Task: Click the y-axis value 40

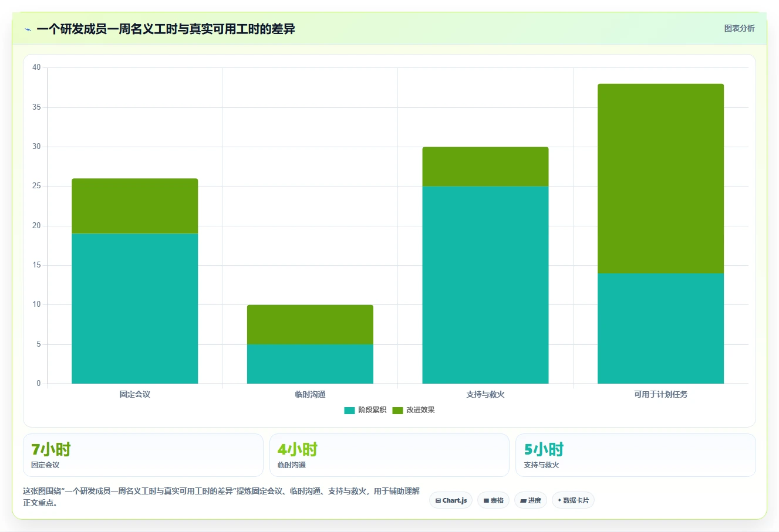Action: pyautogui.click(x=36, y=67)
